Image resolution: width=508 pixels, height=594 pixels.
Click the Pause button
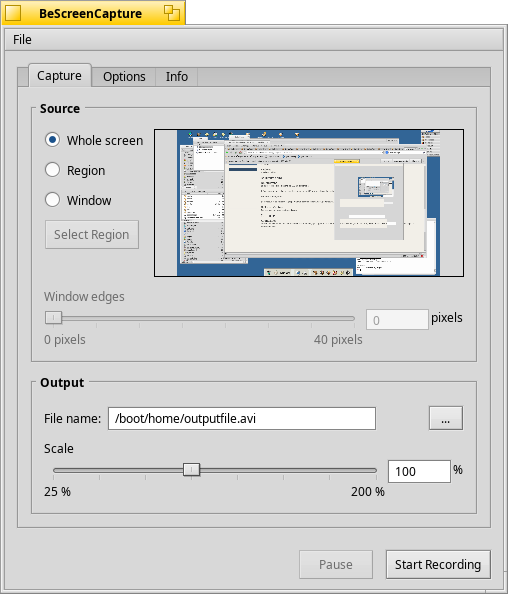point(336,564)
